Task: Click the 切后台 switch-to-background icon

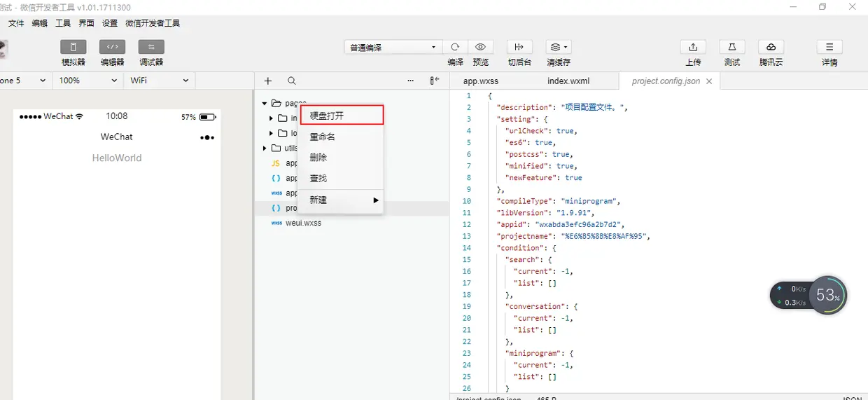Action: (519, 47)
